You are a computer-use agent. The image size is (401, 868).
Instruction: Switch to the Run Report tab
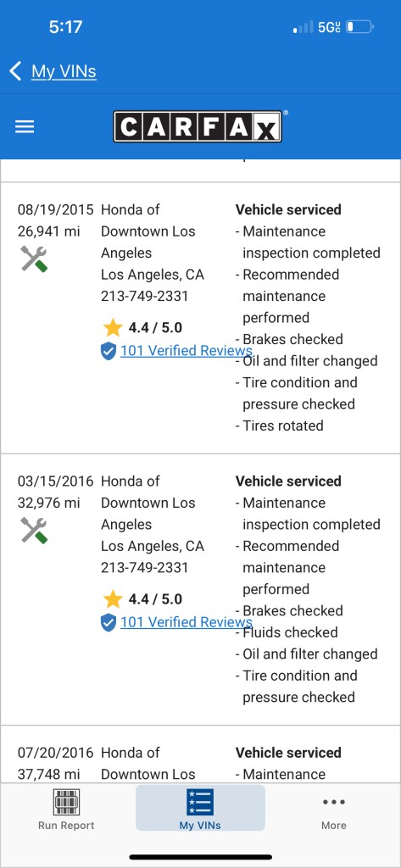click(x=66, y=809)
